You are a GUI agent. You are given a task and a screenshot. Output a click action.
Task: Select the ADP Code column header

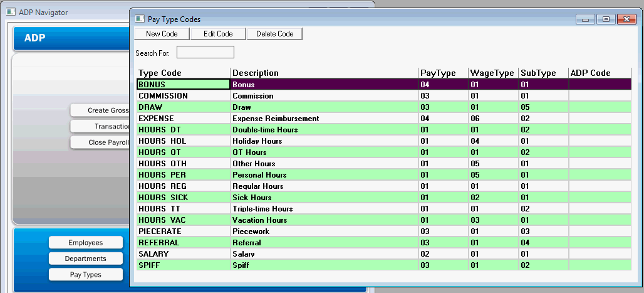(x=600, y=73)
